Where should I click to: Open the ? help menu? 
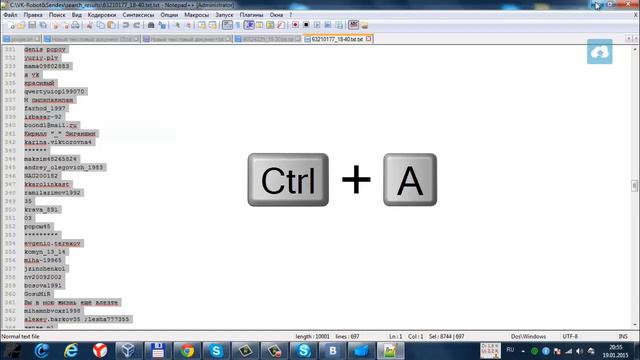pyautogui.click(x=291, y=15)
